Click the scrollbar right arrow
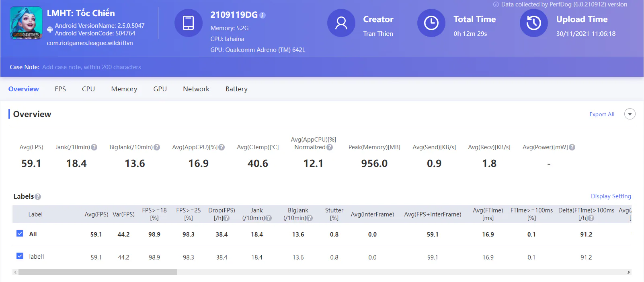The width and height of the screenshot is (644, 282). click(x=628, y=272)
